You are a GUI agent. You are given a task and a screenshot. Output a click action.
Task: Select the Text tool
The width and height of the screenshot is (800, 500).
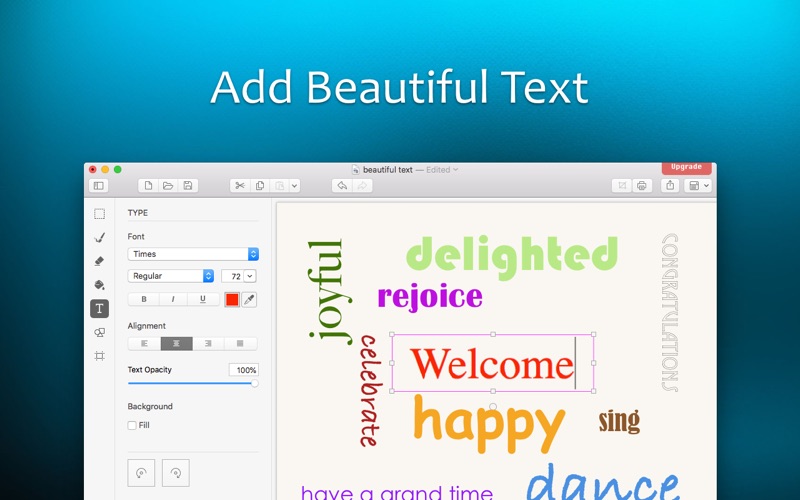99,308
